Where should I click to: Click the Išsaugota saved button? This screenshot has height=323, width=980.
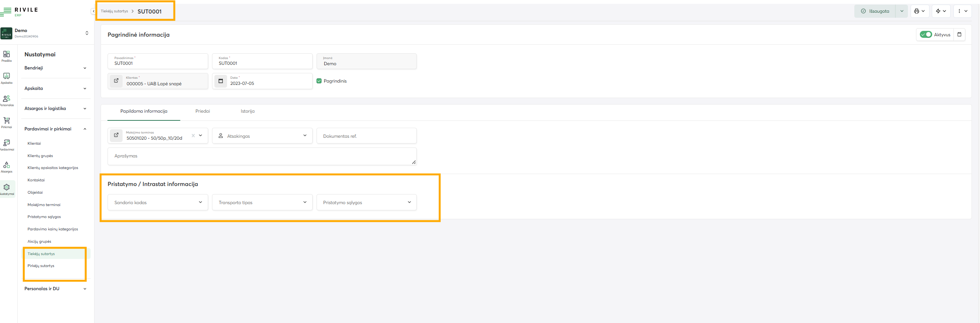point(875,11)
